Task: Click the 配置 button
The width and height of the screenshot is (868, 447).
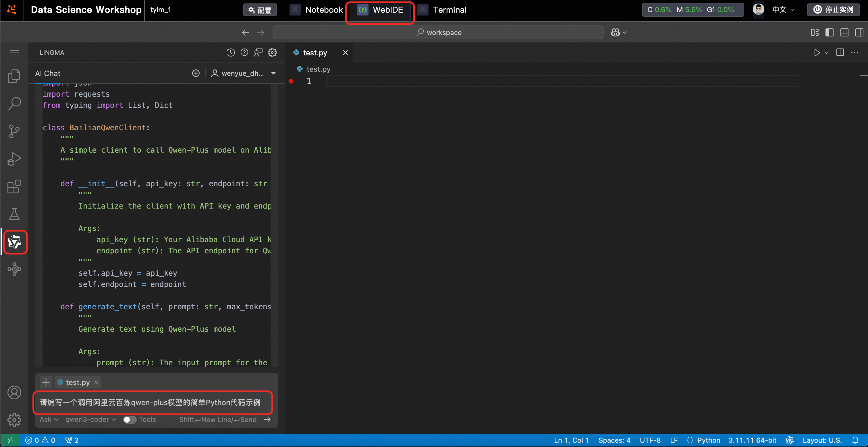Action: tap(260, 10)
